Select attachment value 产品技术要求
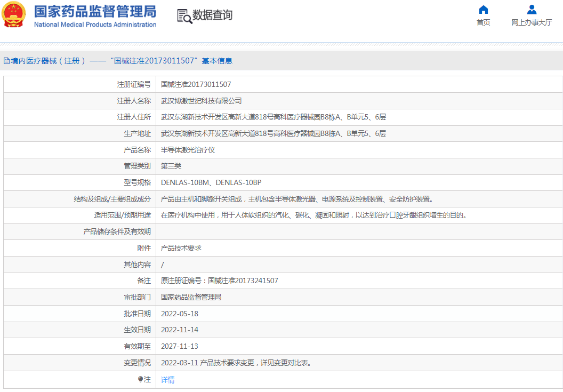The height and width of the screenshot is (392, 563). (x=181, y=248)
